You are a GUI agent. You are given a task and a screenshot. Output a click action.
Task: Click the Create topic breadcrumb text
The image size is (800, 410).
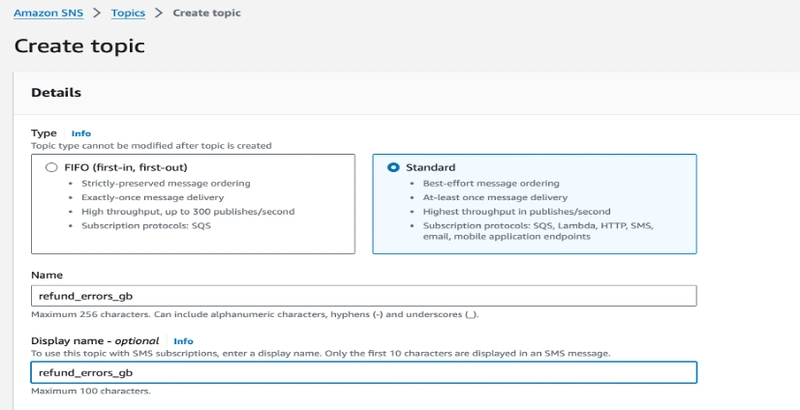[207, 13]
